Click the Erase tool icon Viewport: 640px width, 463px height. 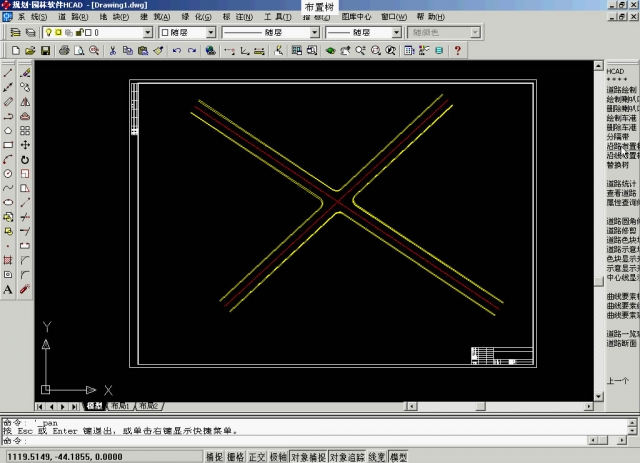(x=25, y=73)
